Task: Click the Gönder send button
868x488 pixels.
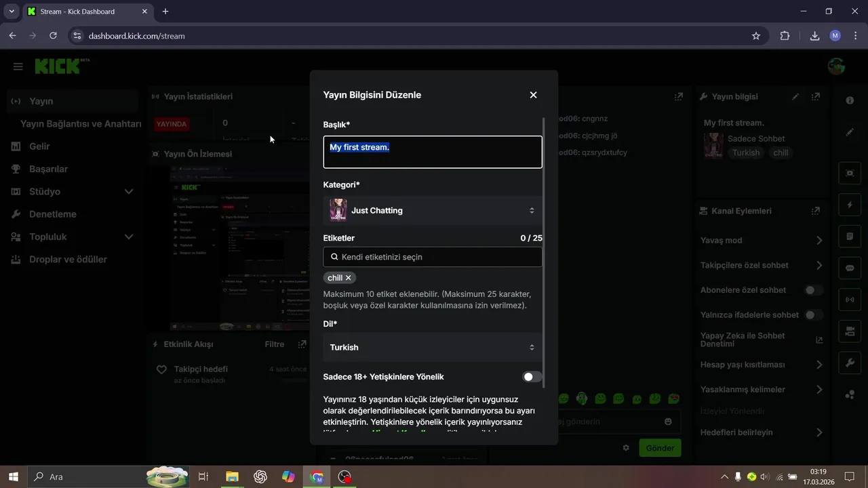Action: coord(660,448)
